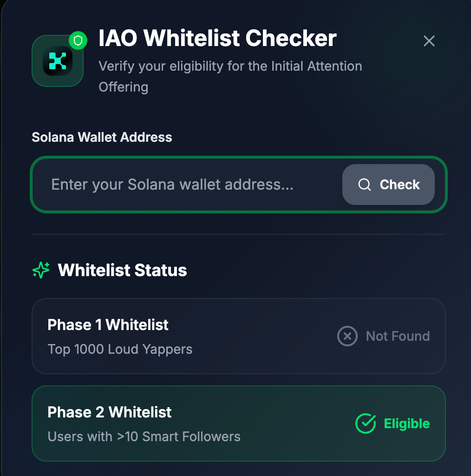Click the magnifier icon in Check button
This screenshot has height=476, width=471.
[365, 185]
